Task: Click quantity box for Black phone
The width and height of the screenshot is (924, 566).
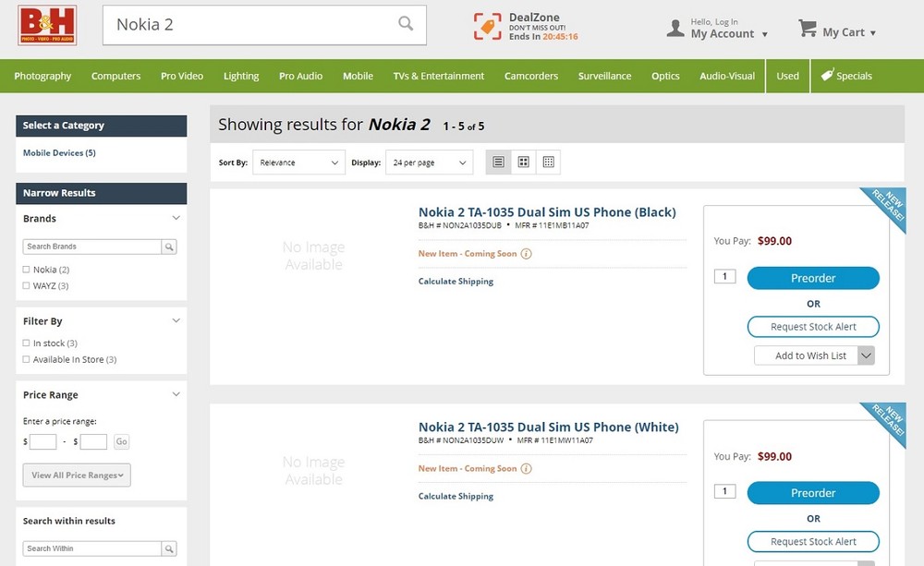Action: (724, 276)
